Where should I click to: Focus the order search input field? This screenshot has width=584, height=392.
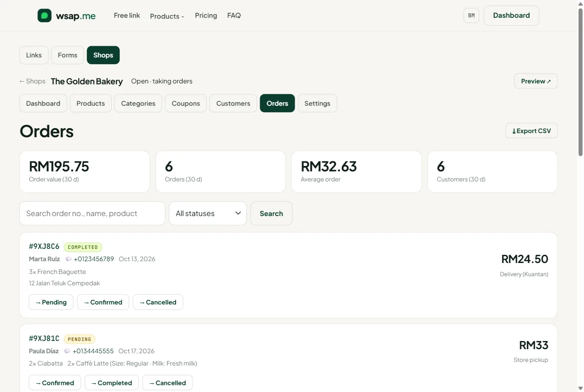click(x=92, y=213)
